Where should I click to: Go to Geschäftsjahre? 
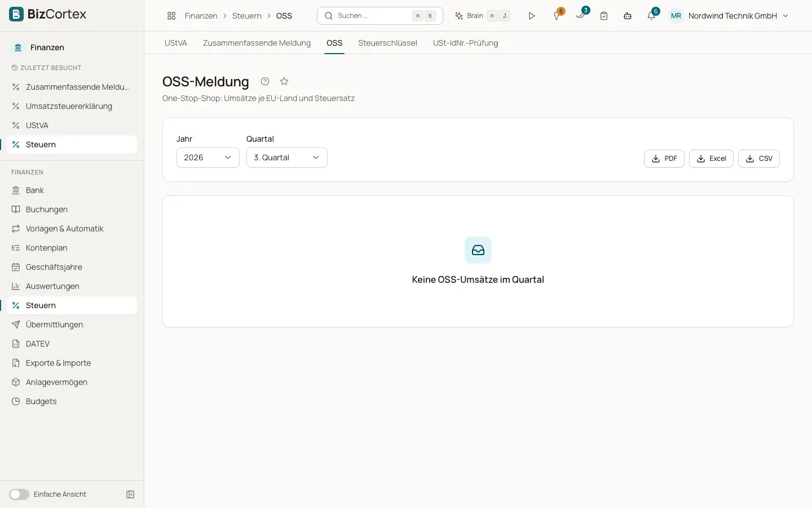click(x=72, y=267)
